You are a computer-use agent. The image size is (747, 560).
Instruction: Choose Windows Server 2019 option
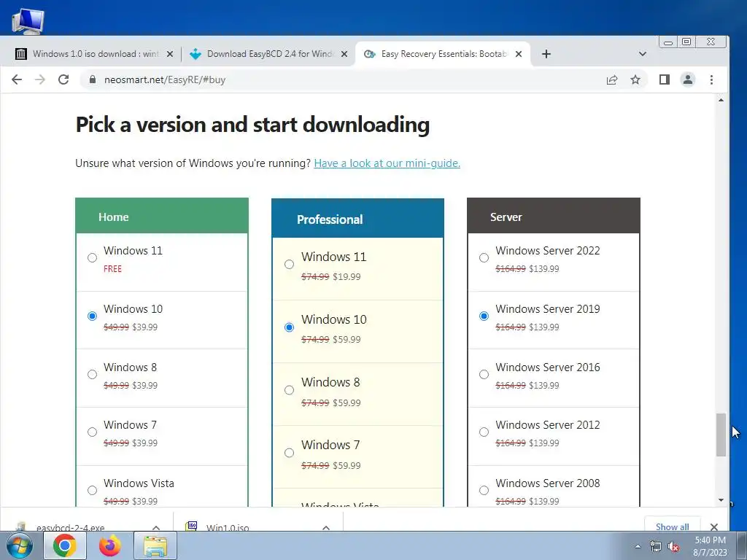484,316
